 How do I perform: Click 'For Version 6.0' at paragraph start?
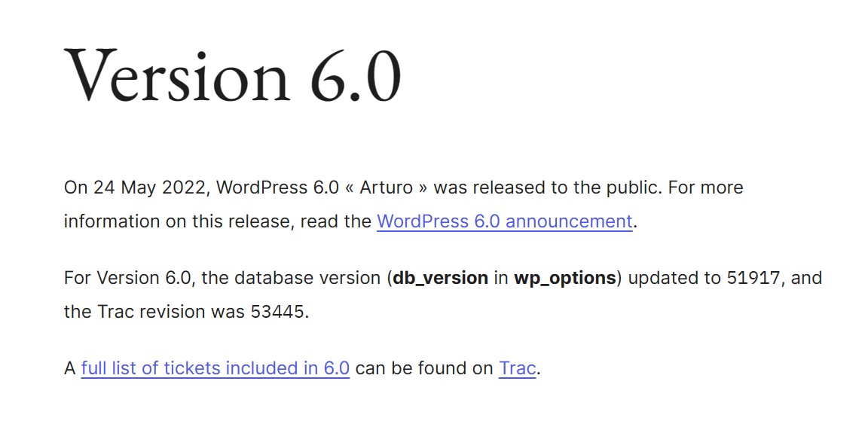coord(123,278)
